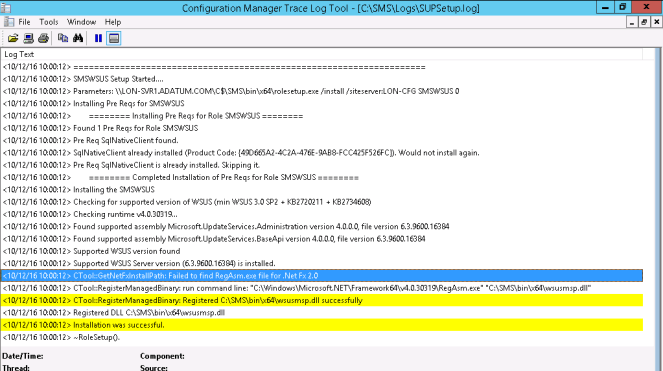Click the Print toolbar icon
The height and width of the screenshot is (371, 663).
(43, 38)
